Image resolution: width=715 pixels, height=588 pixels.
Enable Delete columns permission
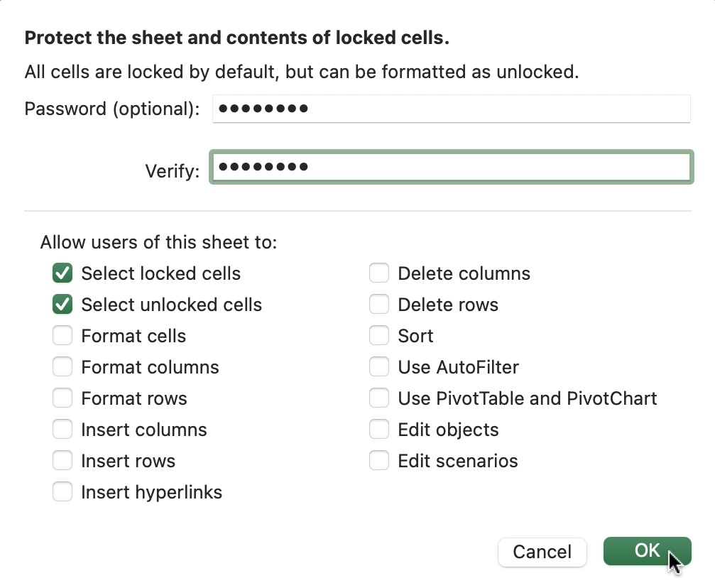(379, 273)
